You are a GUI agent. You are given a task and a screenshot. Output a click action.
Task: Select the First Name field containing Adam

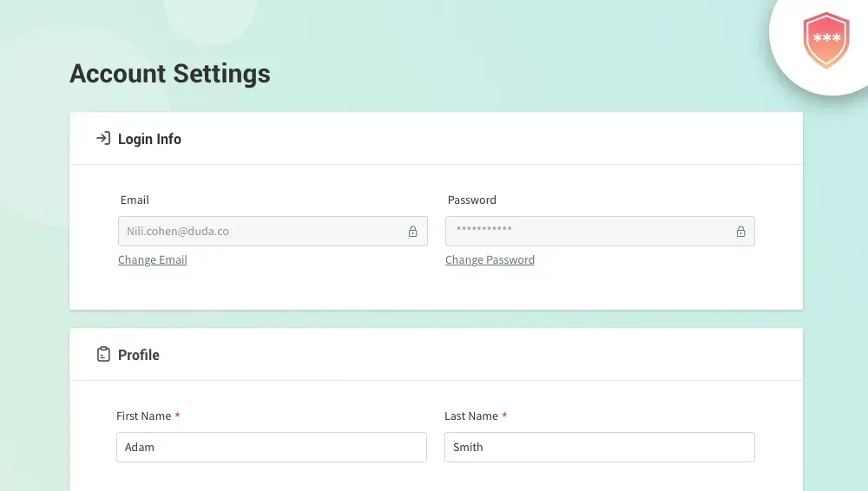271,448
